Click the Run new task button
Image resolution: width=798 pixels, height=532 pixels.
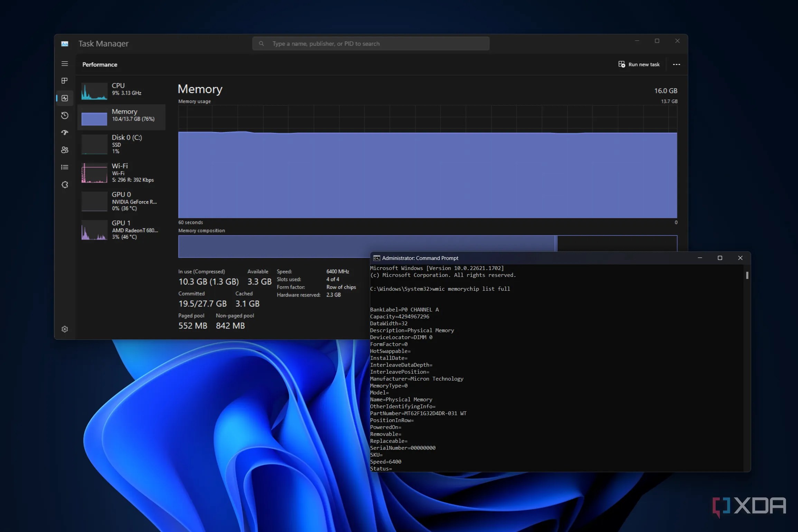click(639, 64)
